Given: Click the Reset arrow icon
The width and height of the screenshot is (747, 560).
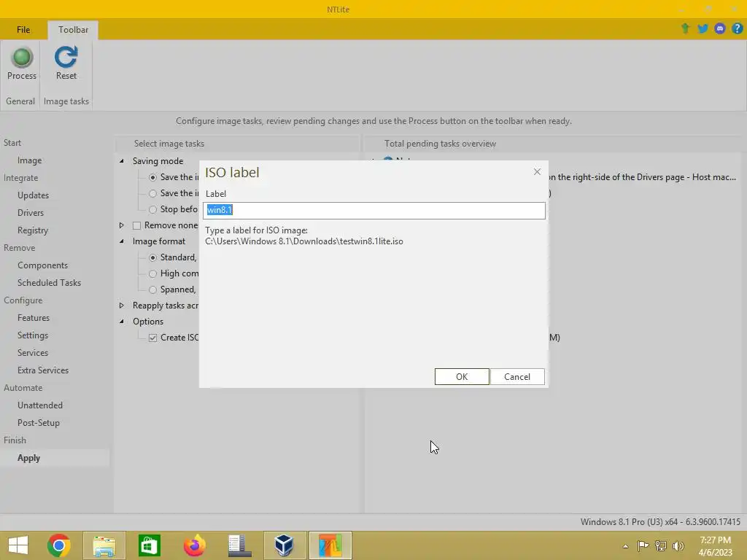Looking at the screenshot, I should pyautogui.click(x=66, y=57).
